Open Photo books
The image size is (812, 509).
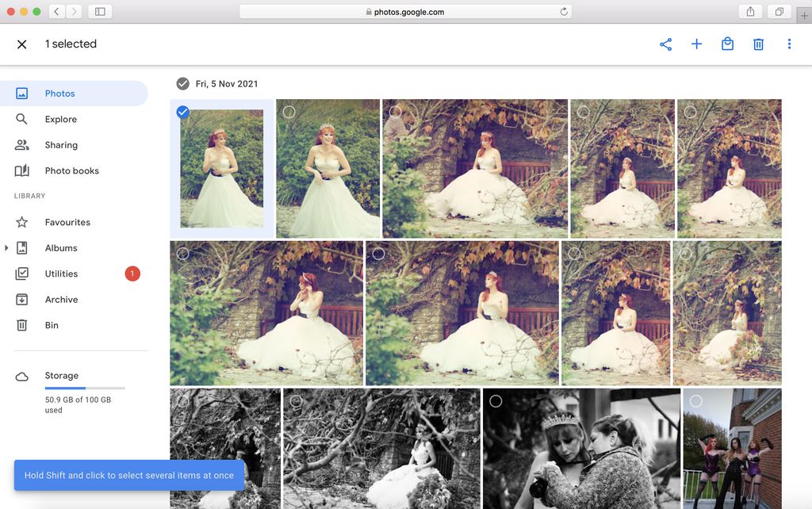point(71,170)
